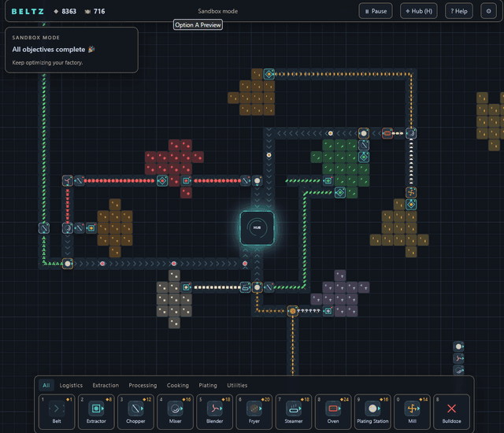Select the Steamer build tool
The image size is (504, 433).
[x=294, y=412]
